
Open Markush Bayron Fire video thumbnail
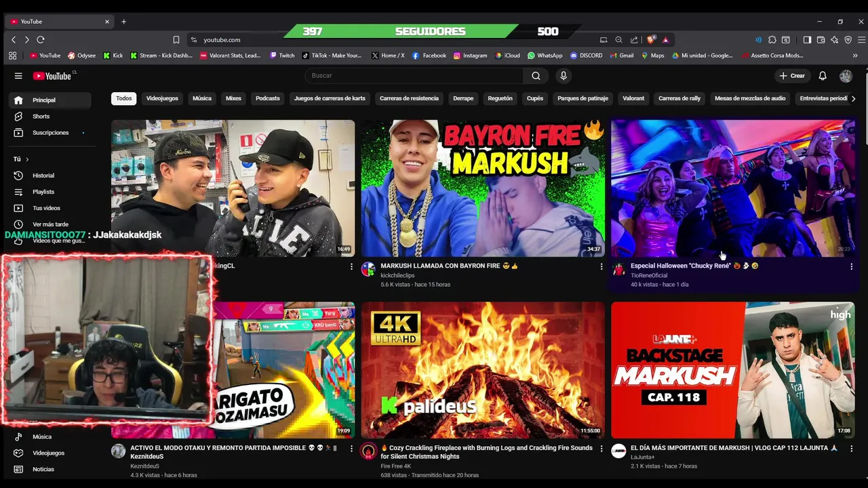(x=483, y=188)
